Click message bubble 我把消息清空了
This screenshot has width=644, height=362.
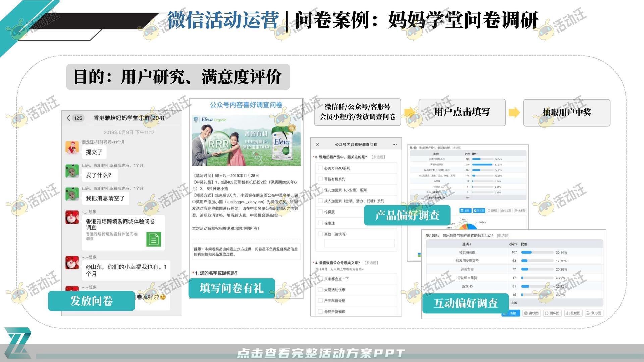pos(105,198)
